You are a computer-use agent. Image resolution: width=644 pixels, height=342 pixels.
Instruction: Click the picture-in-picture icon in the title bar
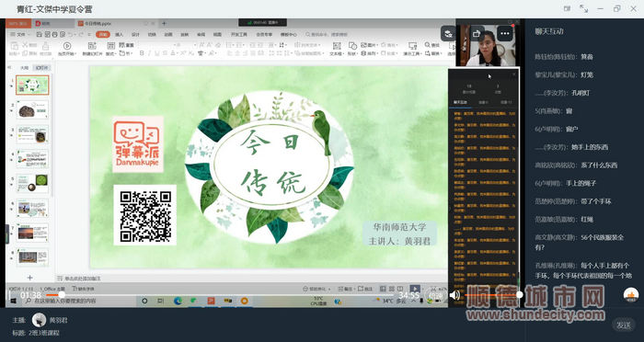[568, 8]
